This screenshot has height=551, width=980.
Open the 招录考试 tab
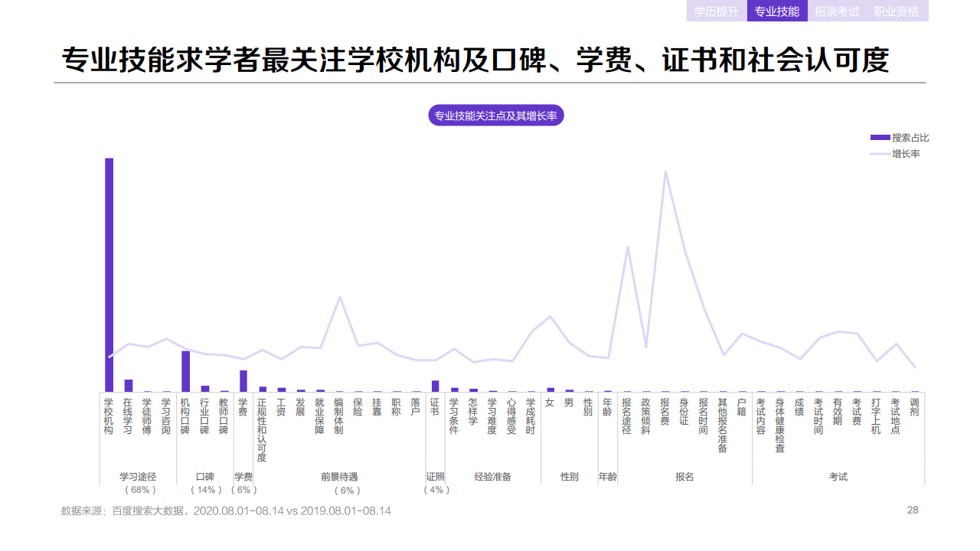(x=839, y=12)
